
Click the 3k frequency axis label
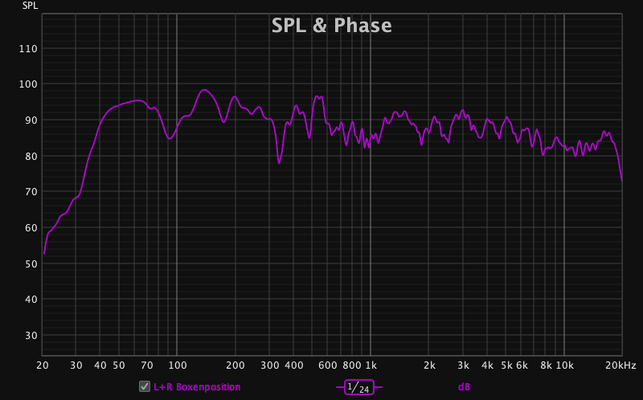pos(463,365)
